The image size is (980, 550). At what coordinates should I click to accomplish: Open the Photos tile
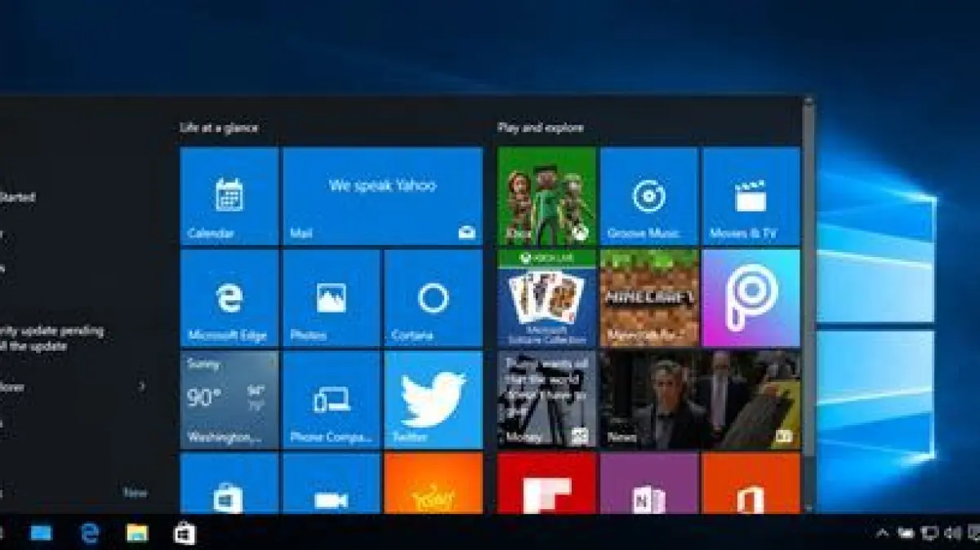[x=331, y=298]
